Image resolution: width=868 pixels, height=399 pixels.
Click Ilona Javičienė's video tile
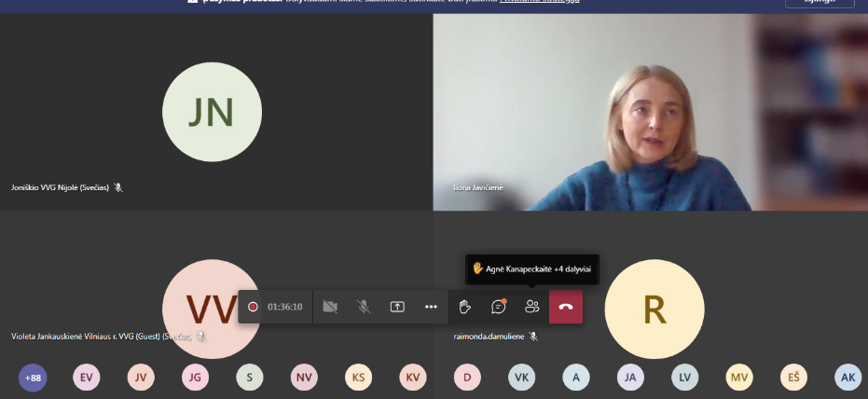tap(651, 113)
